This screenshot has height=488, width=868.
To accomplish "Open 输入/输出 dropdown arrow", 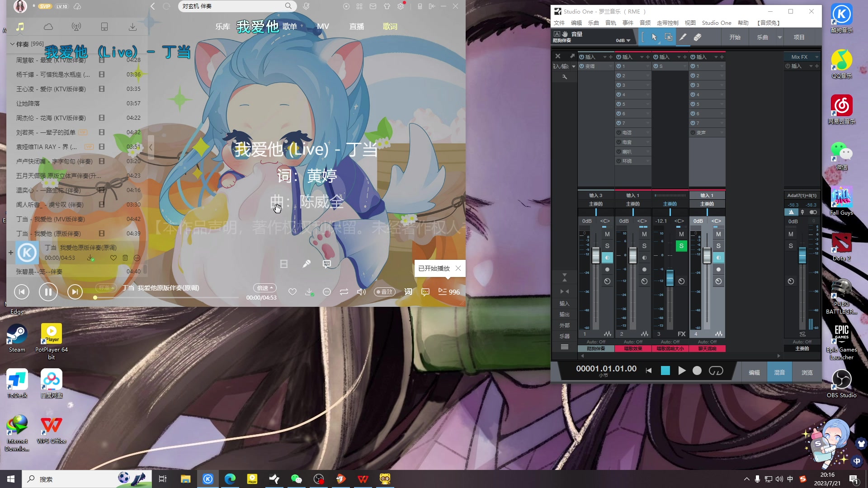I will coord(574,66).
